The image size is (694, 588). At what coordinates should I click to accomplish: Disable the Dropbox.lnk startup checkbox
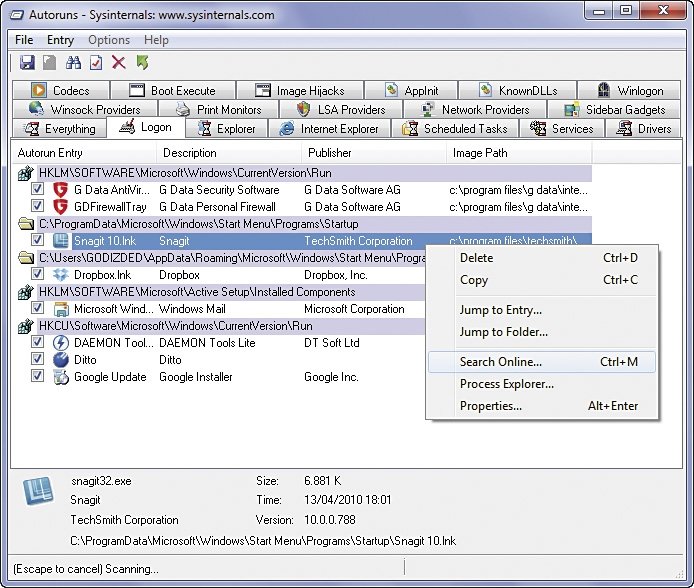(37, 274)
